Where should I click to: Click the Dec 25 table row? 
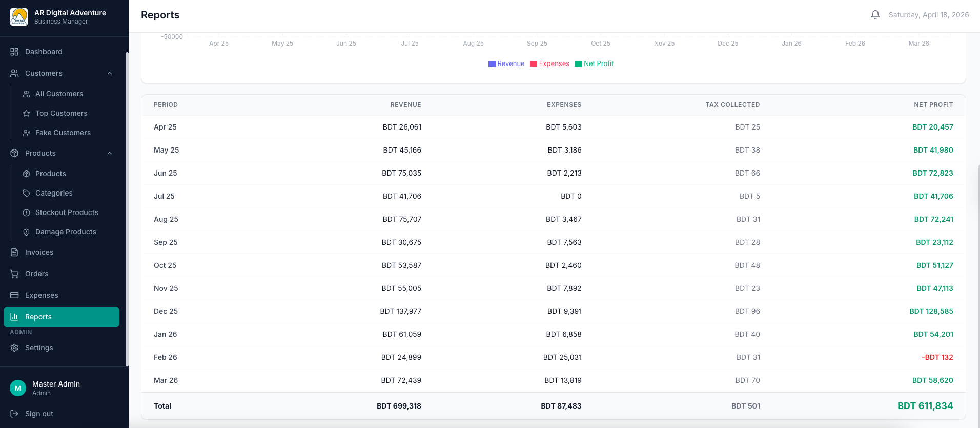click(x=553, y=311)
